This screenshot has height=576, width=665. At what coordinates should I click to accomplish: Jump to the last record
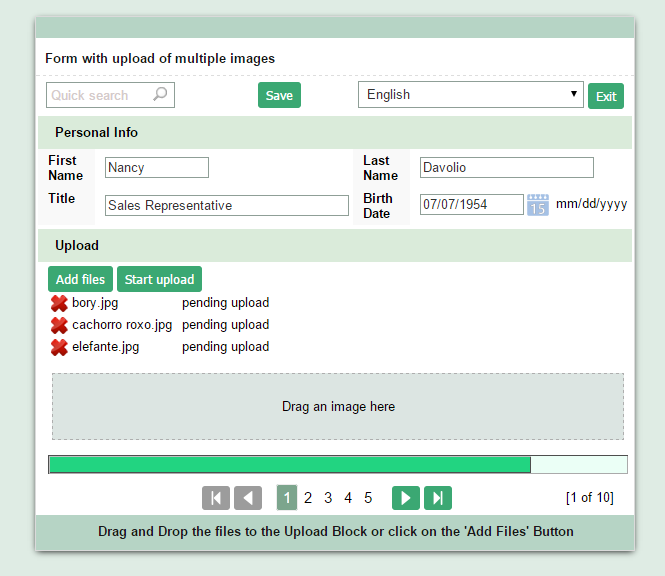(438, 498)
